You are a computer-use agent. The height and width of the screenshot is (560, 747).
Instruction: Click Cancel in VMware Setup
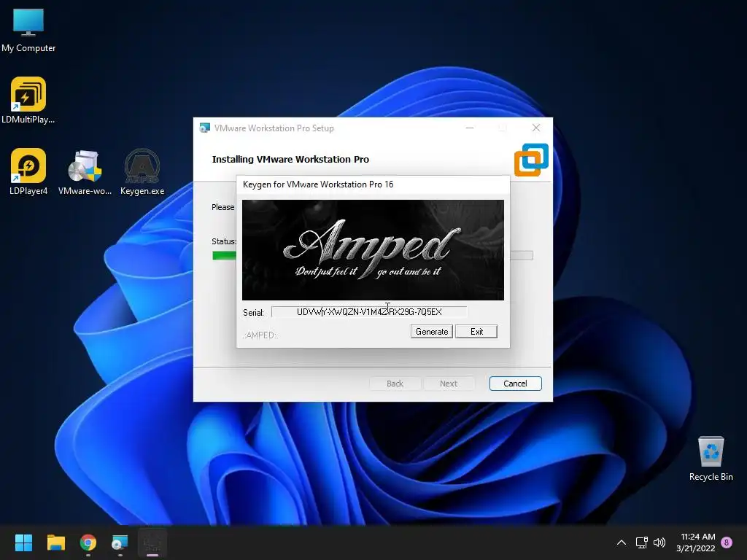516,384
